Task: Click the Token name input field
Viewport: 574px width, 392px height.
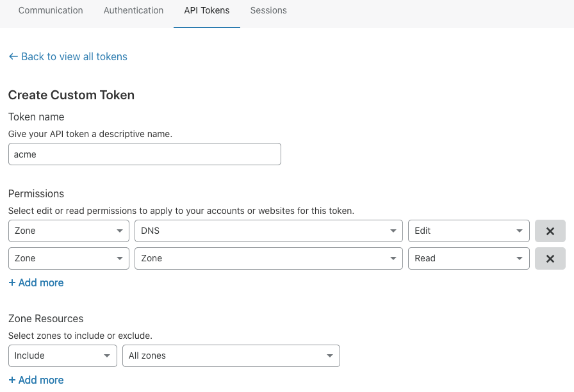Action: click(144, 154)
